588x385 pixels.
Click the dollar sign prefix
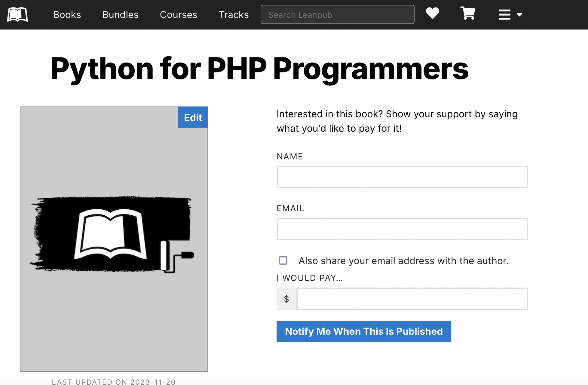pyautogui.click(x=286, y=299)
